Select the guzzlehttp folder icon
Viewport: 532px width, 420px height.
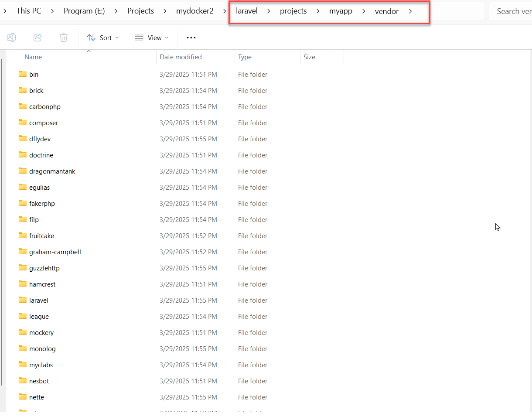point(23,268)
